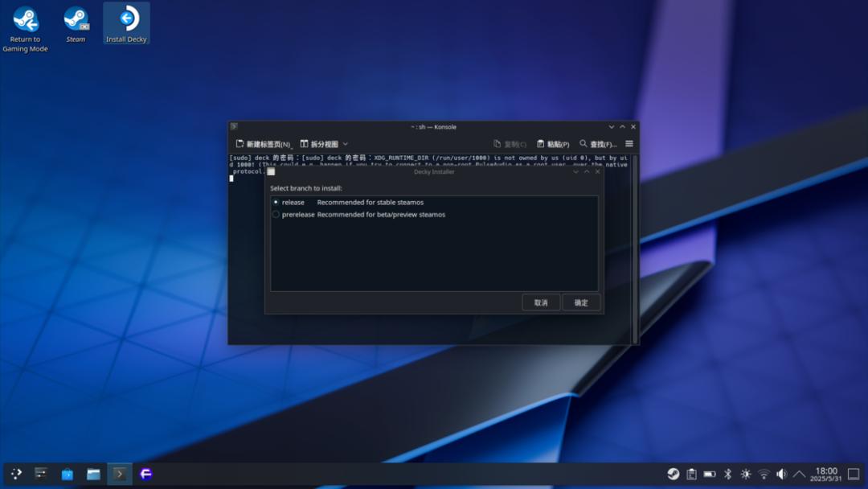Select the 'Recommended for stable steamos' text
The image size is (868, 489).
[371, 202]
